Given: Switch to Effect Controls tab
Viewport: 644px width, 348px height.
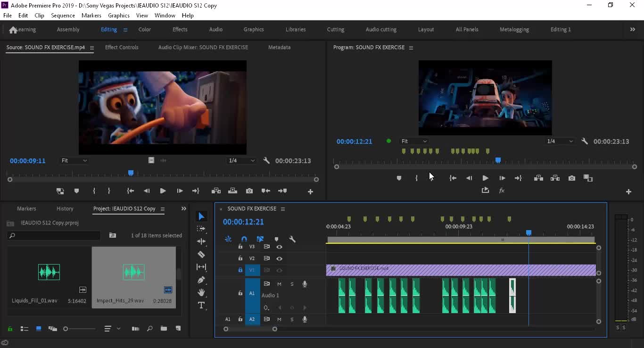Looking at the screenshot, I should click(x=122, y=47).
